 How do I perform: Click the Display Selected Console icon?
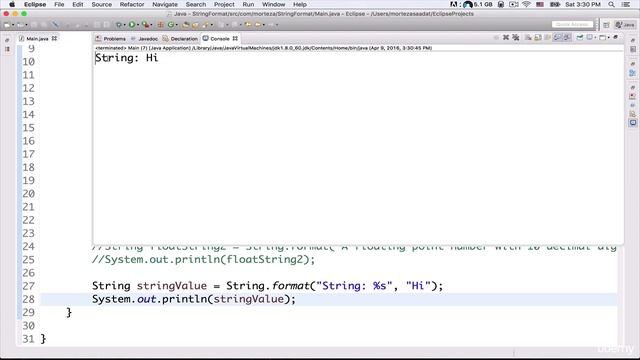coord(590,38)
